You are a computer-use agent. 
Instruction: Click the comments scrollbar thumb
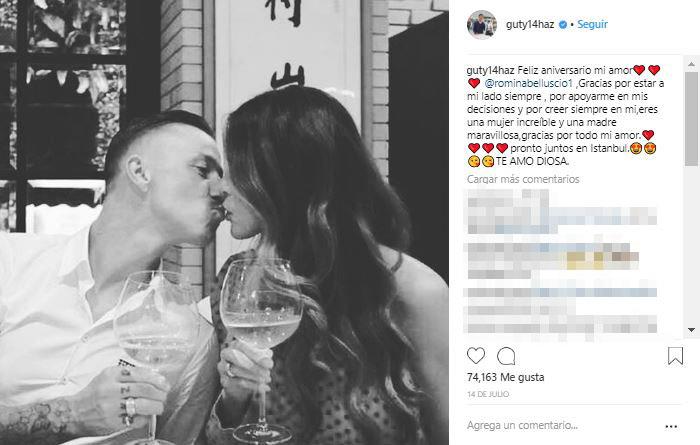coord(692,117)
